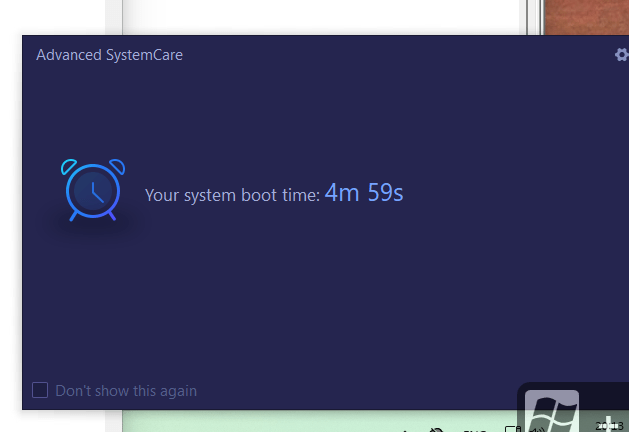Click the blue alarm clock icon
The image size is (629, 432).
pos(93,190)
